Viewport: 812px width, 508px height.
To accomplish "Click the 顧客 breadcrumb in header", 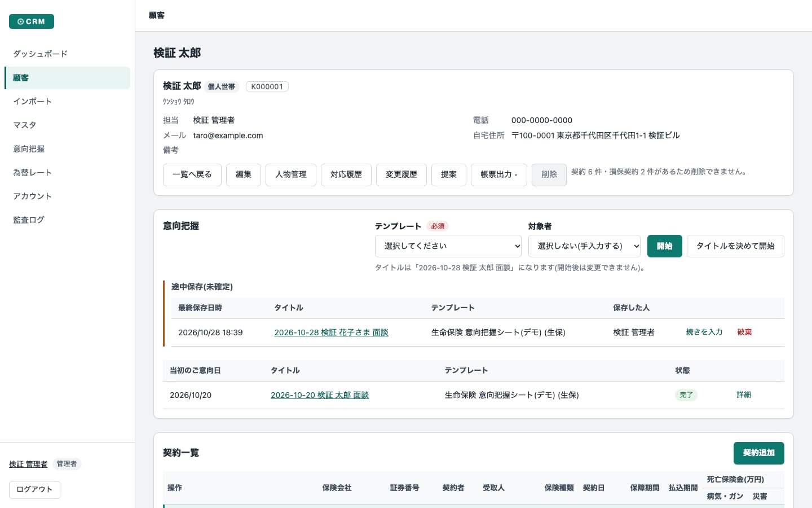I will coord(157,15).
